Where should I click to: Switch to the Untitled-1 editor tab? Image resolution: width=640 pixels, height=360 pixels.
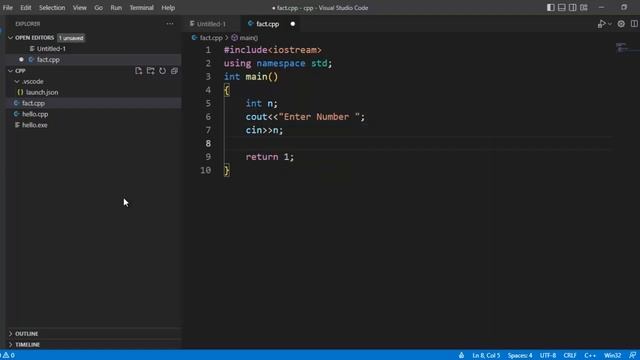click(x=211, y=24)
